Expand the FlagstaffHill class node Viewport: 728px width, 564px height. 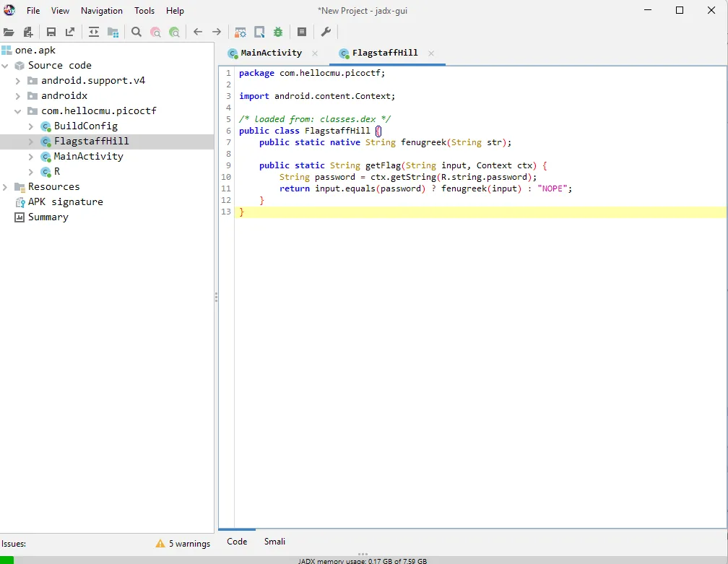tap(30, 142)
